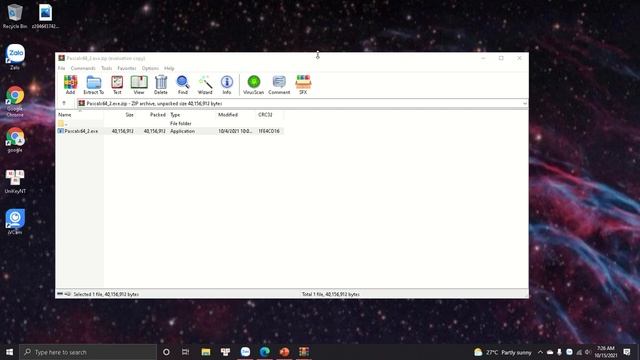This screenshot has height=360, width=640.
Task: Open the File menu
Action: pos(61,68)
